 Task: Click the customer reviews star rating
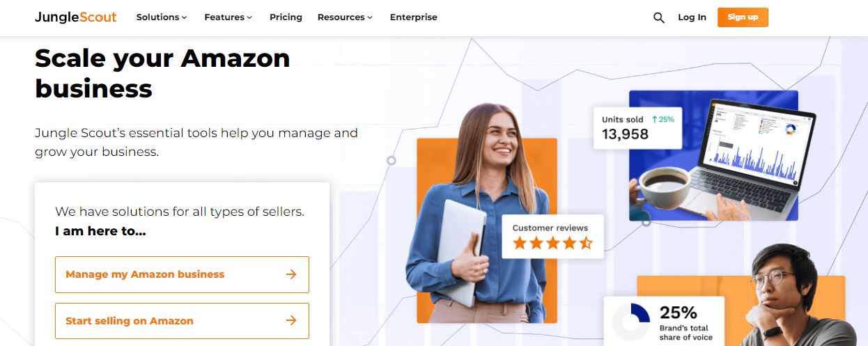tap(552, 243)
